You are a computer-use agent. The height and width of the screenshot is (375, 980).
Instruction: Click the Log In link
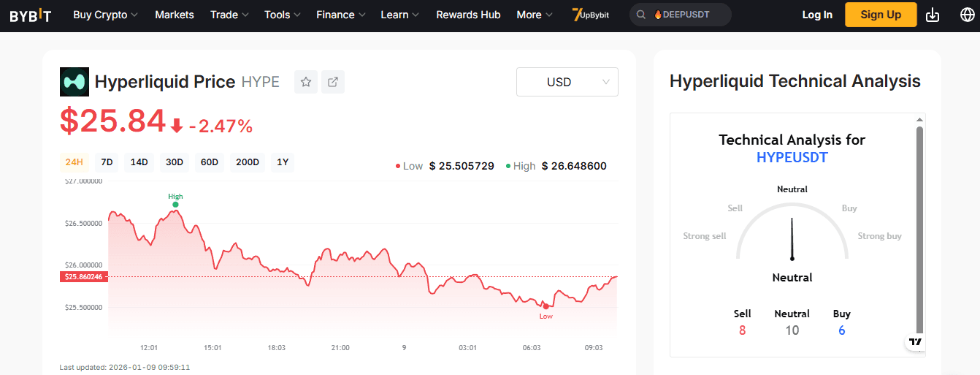(x=817, y=15)
